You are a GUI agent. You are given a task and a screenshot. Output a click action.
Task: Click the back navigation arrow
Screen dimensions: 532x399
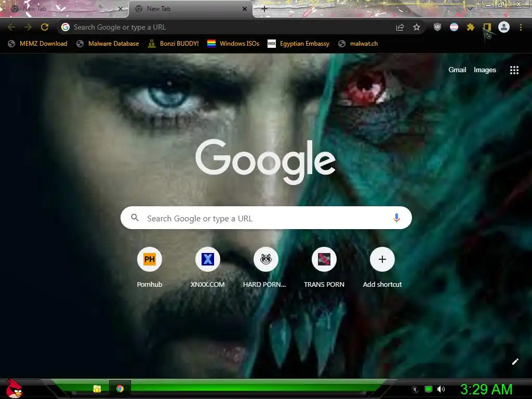(x=11, y=27)
